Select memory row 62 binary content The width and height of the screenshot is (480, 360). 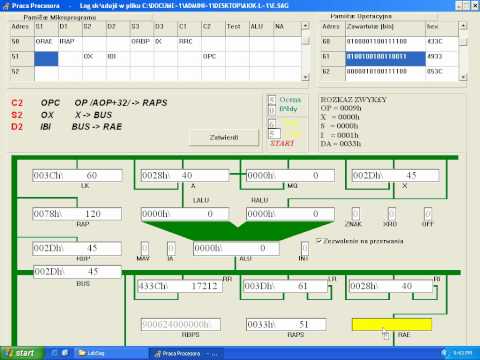click(385, 73)
